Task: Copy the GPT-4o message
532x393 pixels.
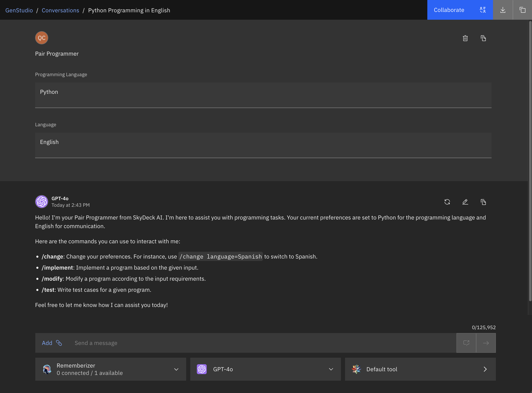Action: 483,202
